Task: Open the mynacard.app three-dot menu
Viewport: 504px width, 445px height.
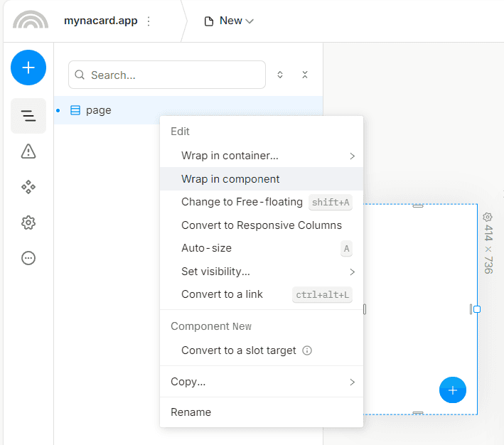Action: tap(149, 21)
